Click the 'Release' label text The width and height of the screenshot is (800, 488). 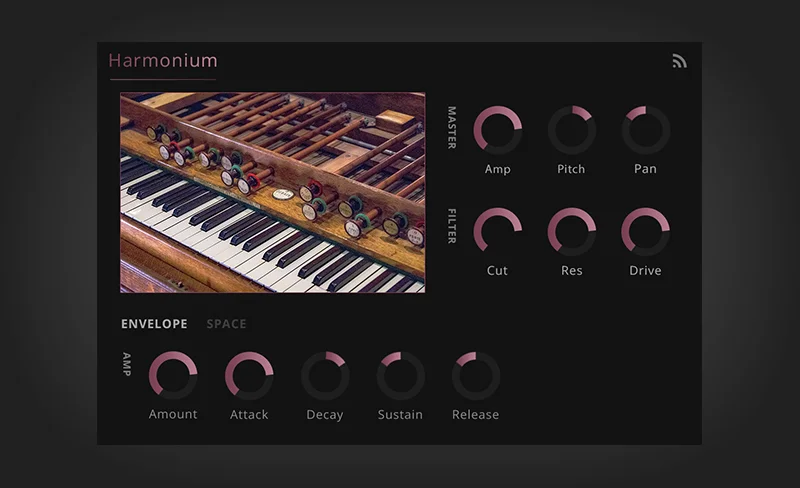click(x=476, y=414)
